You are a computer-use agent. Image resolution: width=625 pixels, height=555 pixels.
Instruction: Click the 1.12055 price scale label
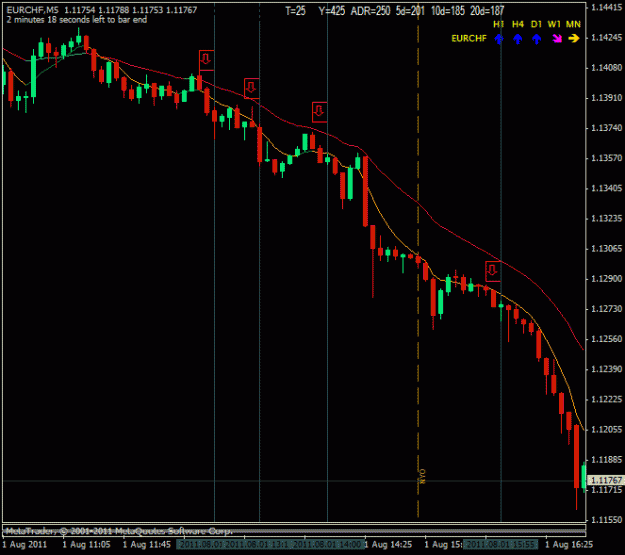coord(606,429)
